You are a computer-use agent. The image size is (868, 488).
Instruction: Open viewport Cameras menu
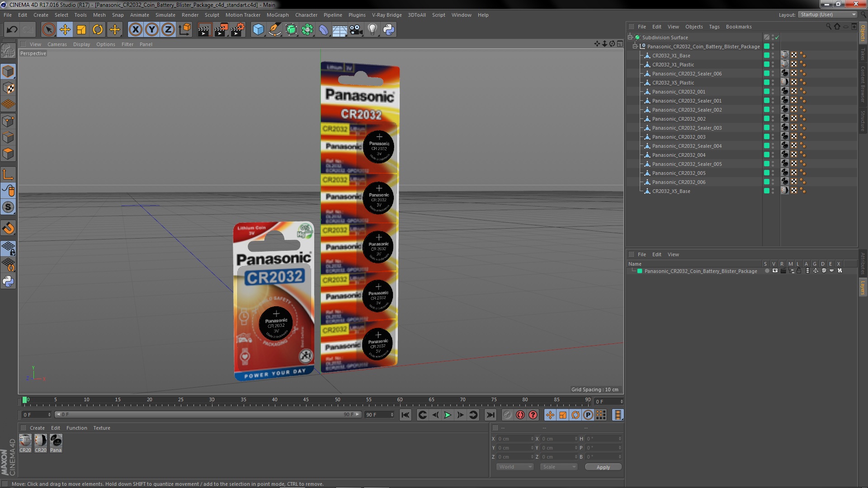pyautogui.click(x=57, y=44)
